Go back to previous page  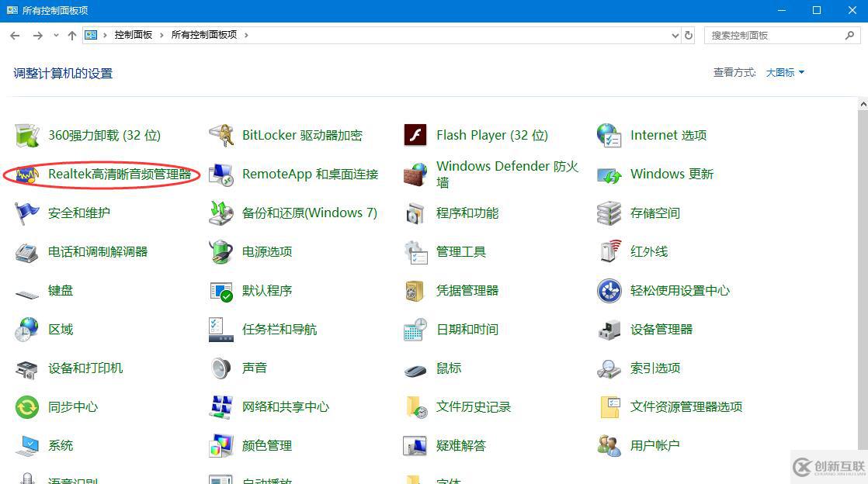click(x=15, y=36)
